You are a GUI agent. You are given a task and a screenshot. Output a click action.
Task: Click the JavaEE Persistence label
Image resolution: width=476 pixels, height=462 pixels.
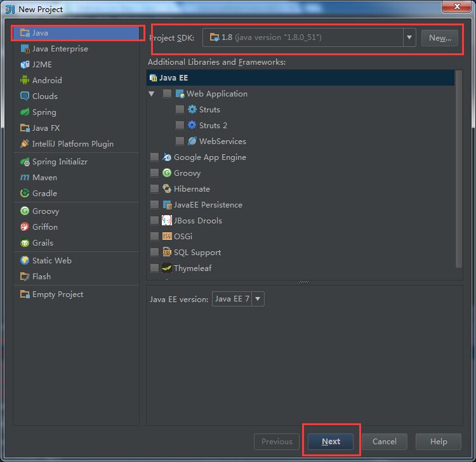click(x=208, y=204)
